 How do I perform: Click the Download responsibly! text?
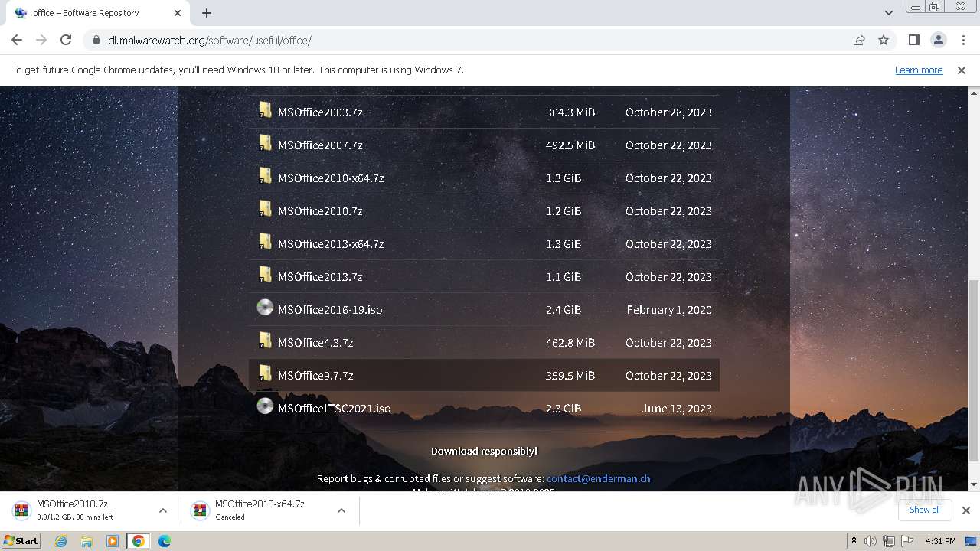click(484, 451)
